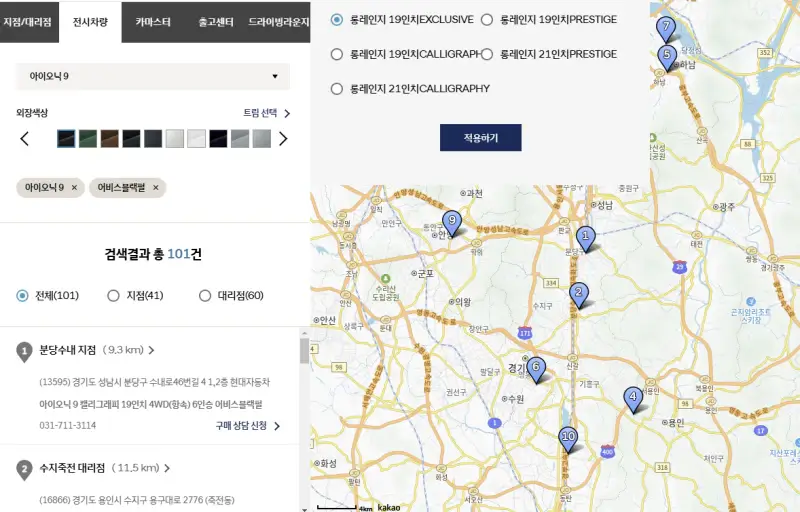
Task: Choose the white exterior color swatch
Action: pos(196,139)
